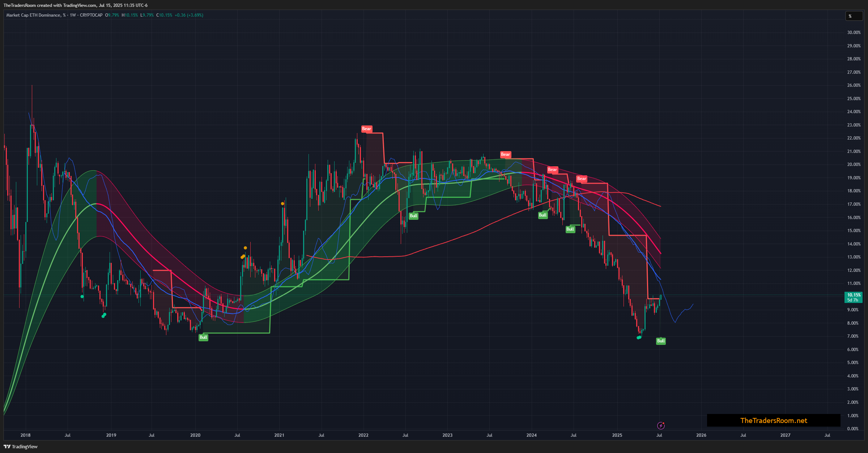Click the 2018 label on the time axis
Screen dimensions: 868x453
[x=25, y=435]
